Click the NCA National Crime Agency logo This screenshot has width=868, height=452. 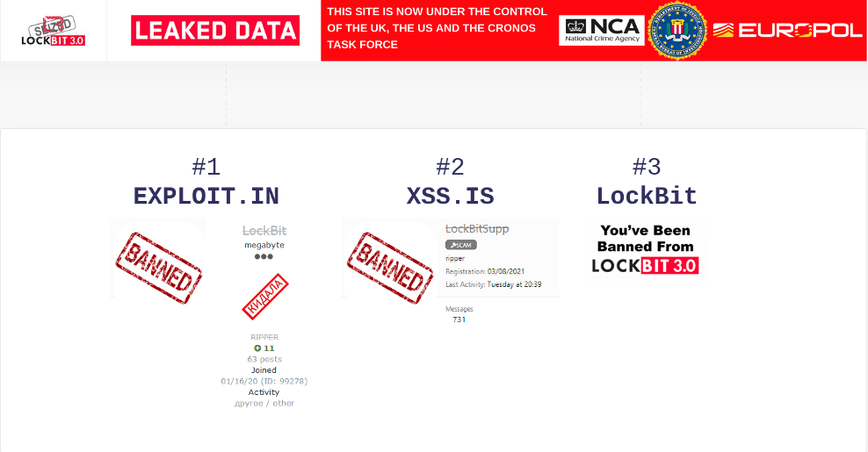pyautogui.click(x=601, y=31)
